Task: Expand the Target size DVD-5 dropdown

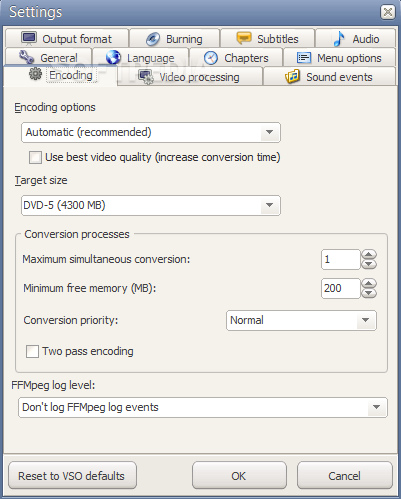Action: point(151,205)
